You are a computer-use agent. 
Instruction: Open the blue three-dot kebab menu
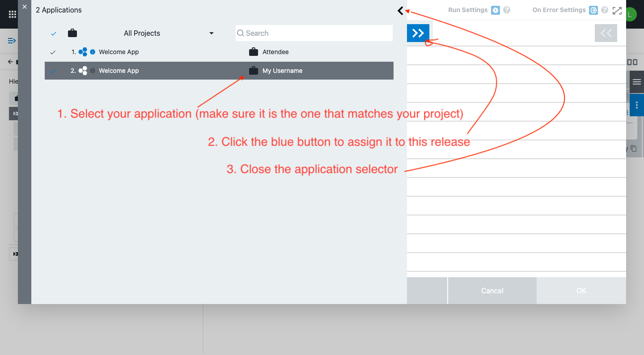pos(636,105)
